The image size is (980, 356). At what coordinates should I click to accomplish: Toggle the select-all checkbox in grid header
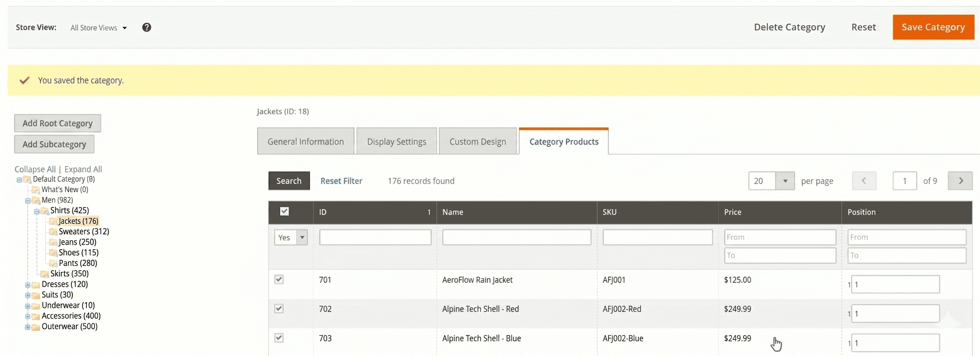285,211
